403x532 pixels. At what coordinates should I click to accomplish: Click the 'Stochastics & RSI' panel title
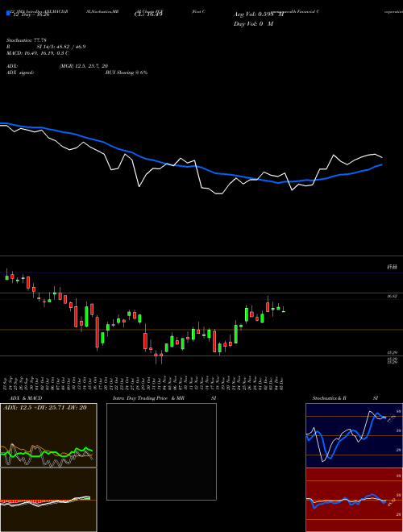point(345,398)
